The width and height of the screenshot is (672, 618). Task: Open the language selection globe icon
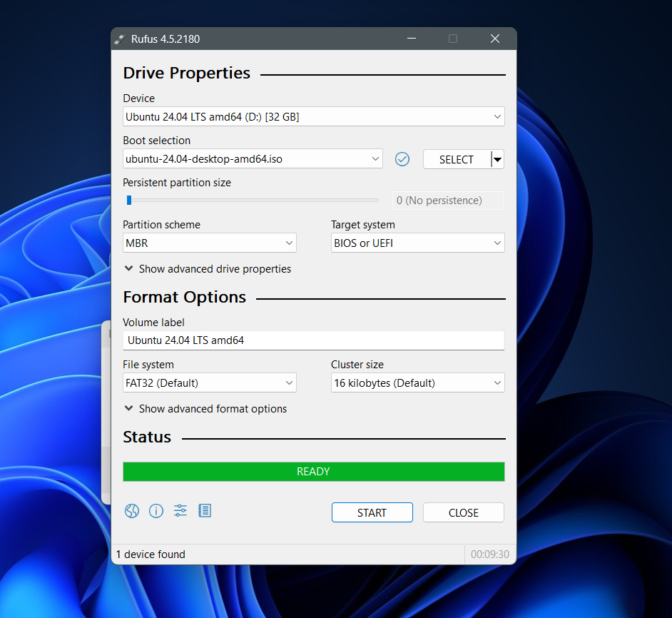click(x=132, y=511)
